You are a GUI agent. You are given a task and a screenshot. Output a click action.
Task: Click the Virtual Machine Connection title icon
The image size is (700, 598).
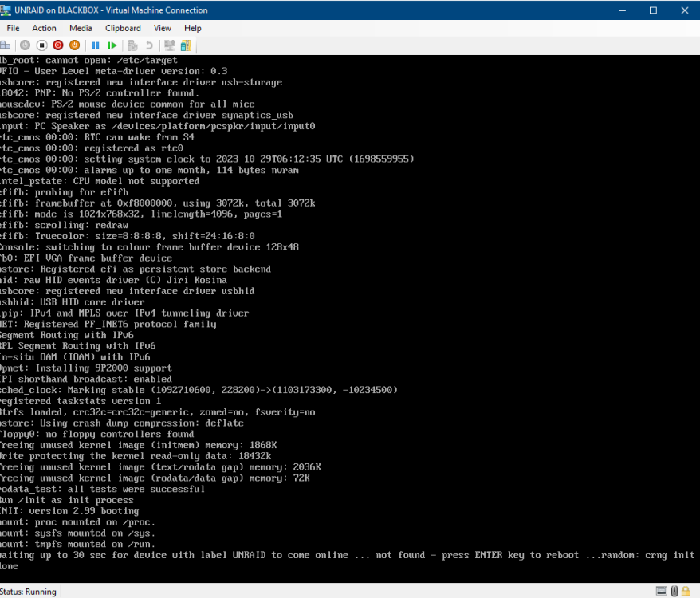(x=6, y=10)
